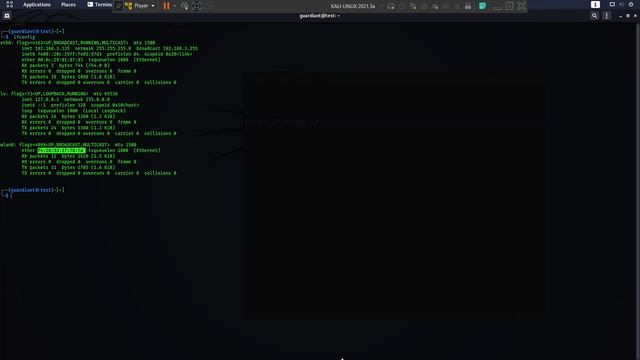Click the KALI-LINUX 2021.3a title text
Screen dimensions: 640x360
[353, 6]
